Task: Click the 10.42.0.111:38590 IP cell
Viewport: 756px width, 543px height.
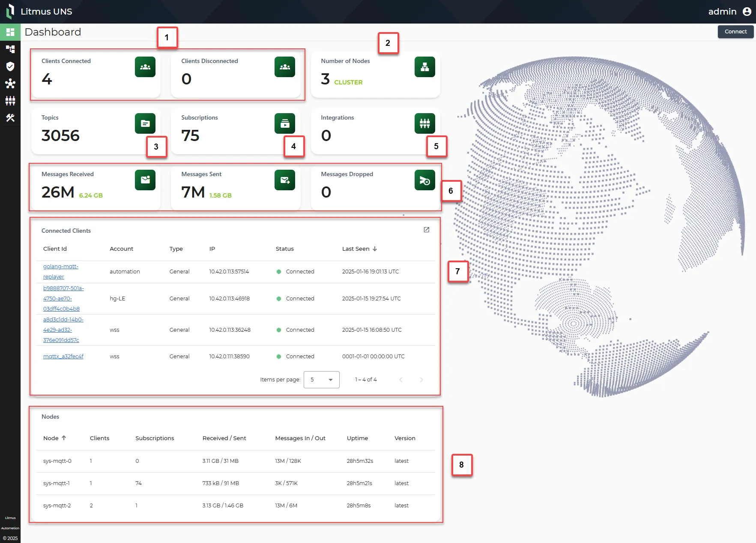Action: click(229, 357)
